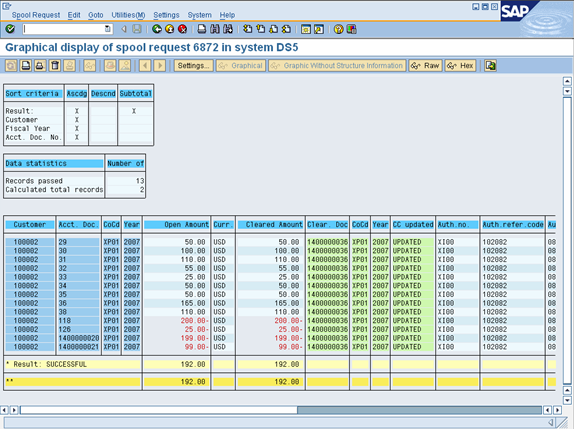The image size is (575, 430).
Task: Open the Help menu
Action: tap(227, 15)
